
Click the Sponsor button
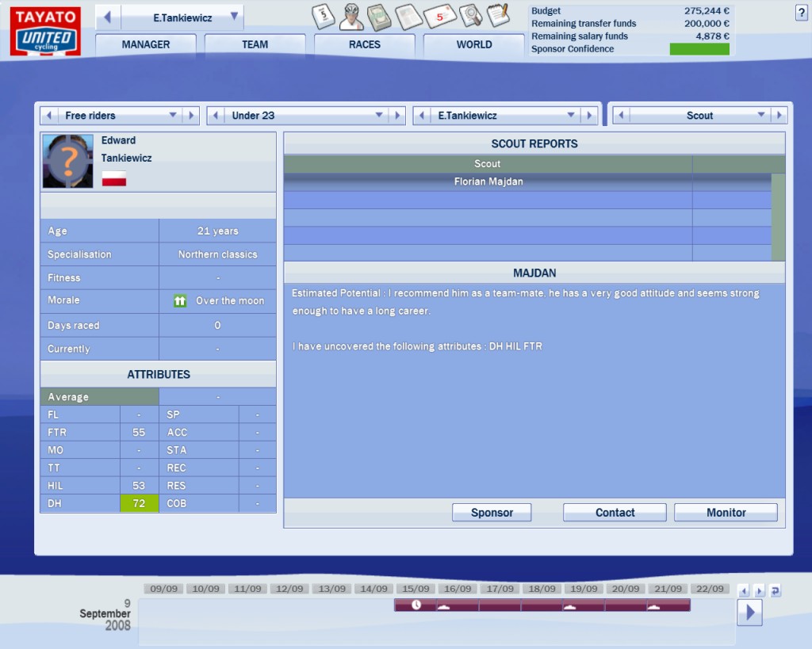[x=492, y=513]
